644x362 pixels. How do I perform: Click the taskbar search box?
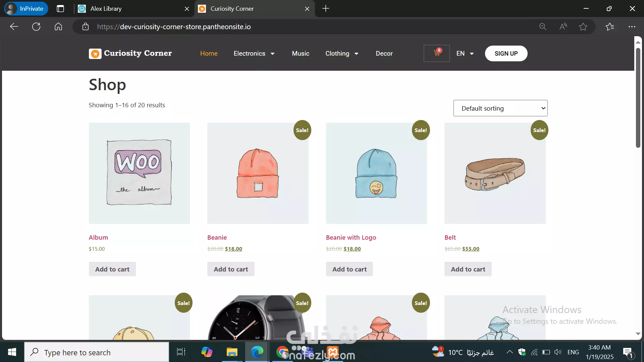click(97, 352)
